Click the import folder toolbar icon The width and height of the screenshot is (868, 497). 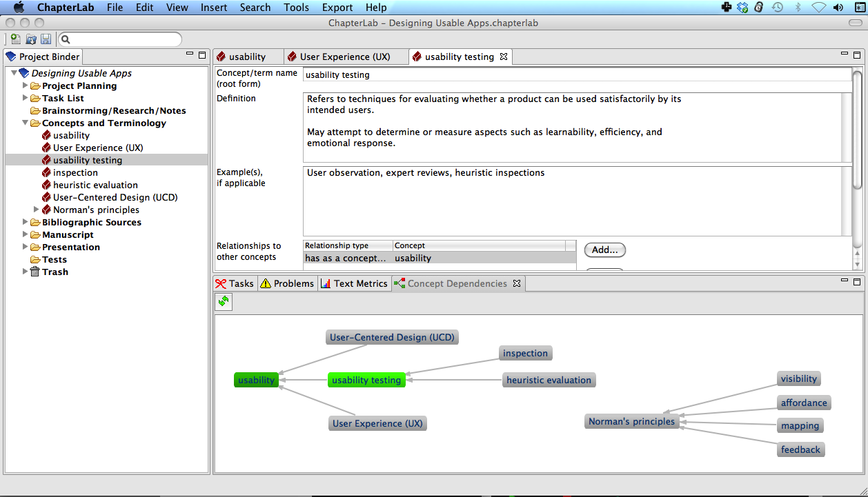pos(31,40)
